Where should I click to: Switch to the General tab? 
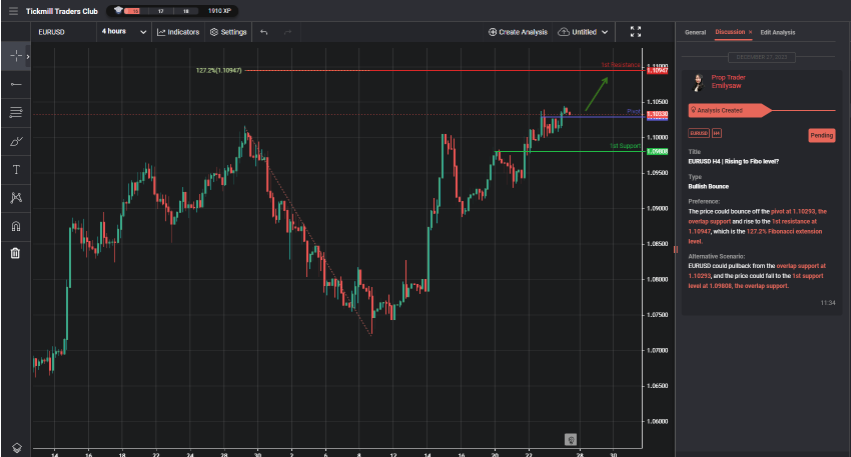(695, 33)
